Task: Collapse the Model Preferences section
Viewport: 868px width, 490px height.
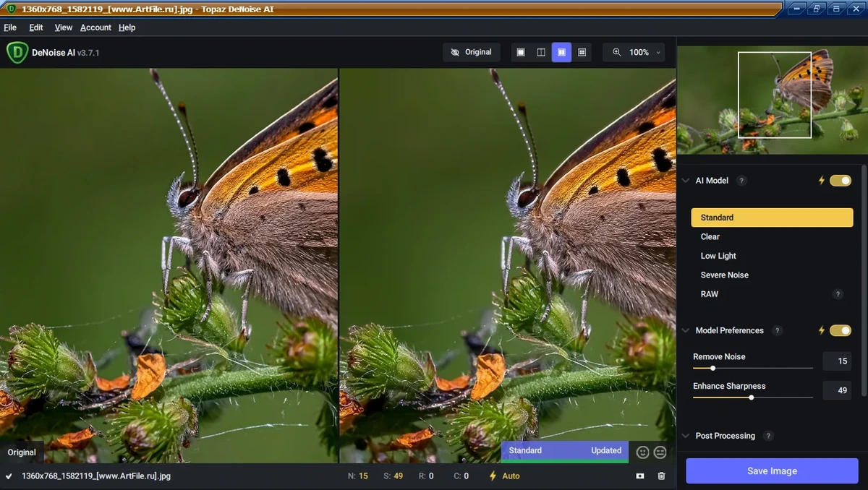Action: (x=685, y=330)
